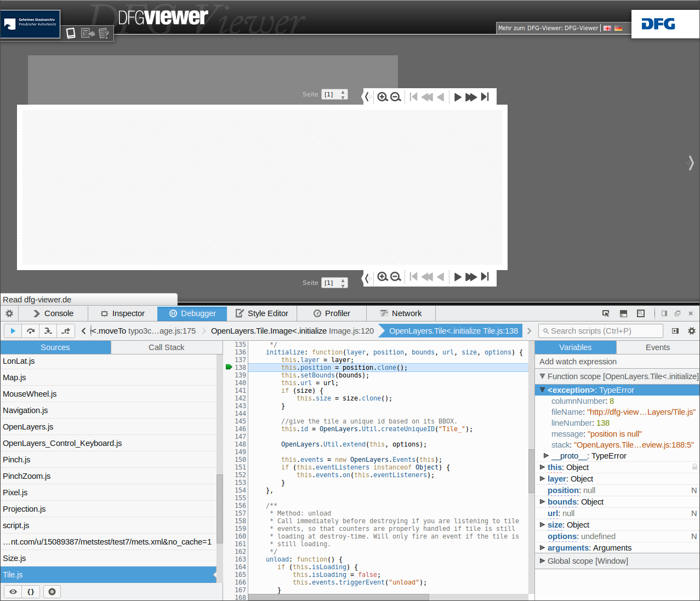Go to last page in top toolbar
Viewport: 700px width, 601px height.
(485, 97)
